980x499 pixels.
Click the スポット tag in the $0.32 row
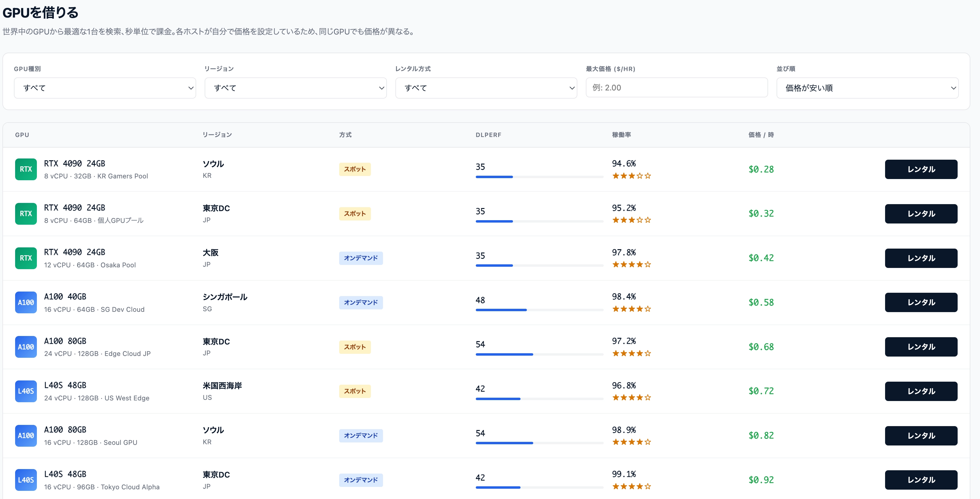click(x=355, y=214)
